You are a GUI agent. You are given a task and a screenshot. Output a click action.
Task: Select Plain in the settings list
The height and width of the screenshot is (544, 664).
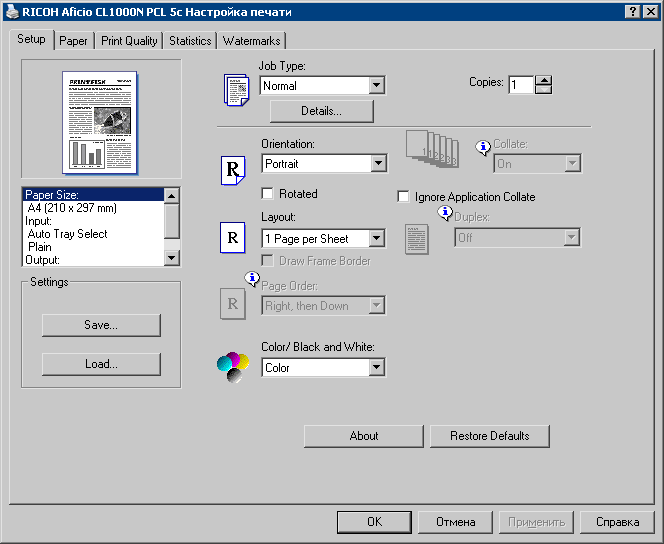[93, 247]
